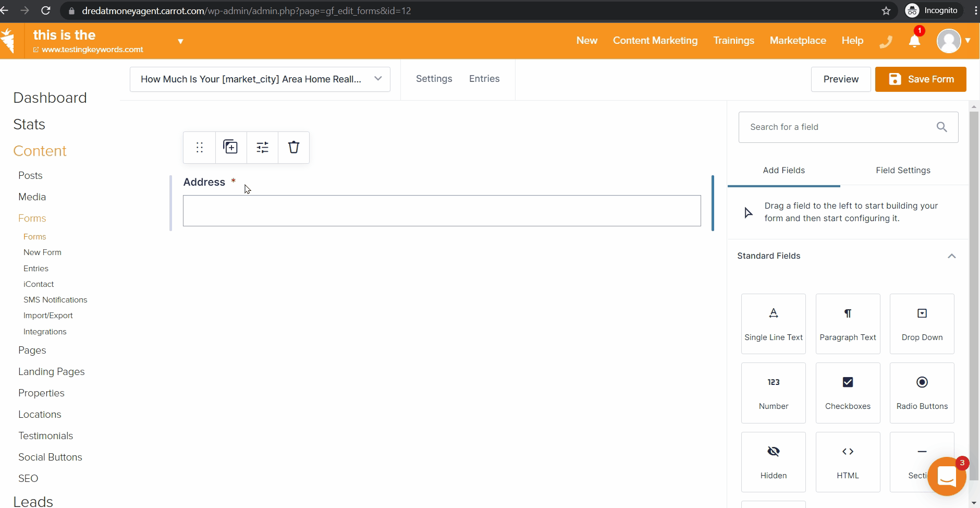Open the chat support bubble
The image size is (980, 508).
(947, 476)
